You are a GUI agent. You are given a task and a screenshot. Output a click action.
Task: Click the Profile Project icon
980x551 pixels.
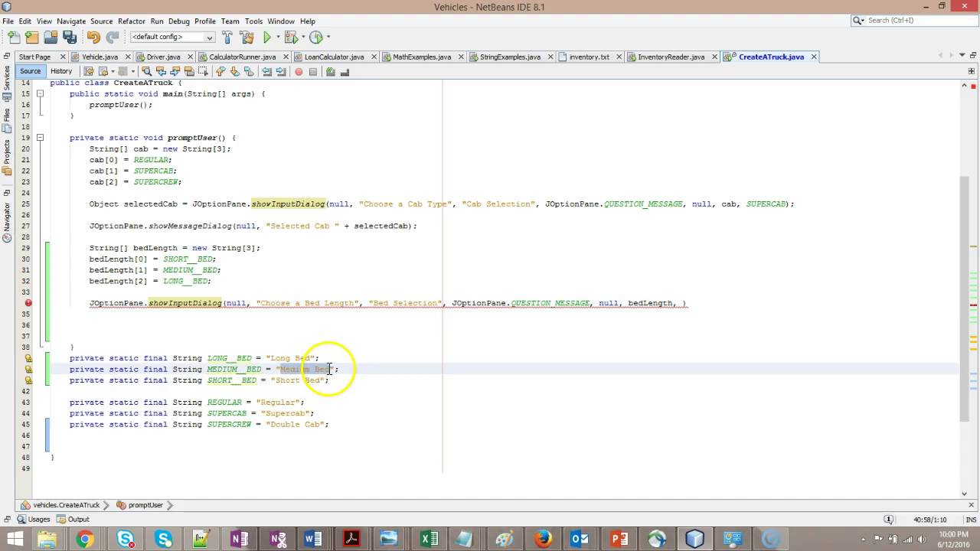click(x=316, y=37)
